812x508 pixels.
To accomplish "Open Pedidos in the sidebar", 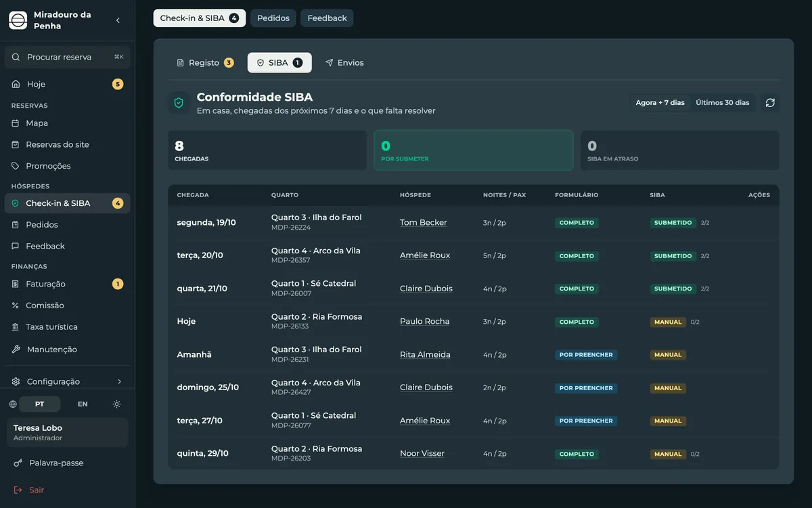I will pyautogui.click(x=67, y=225).
